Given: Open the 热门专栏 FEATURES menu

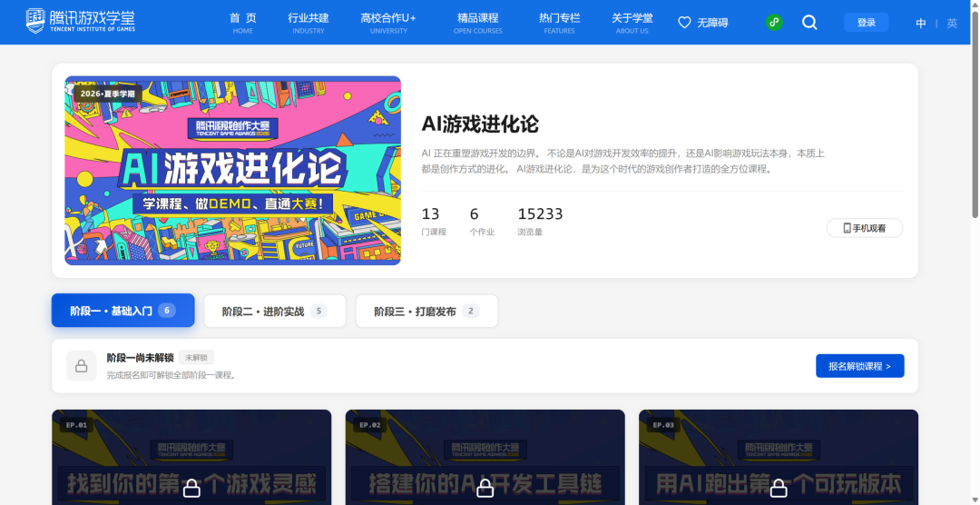Looking at the screenshot, I should (559, 23).
